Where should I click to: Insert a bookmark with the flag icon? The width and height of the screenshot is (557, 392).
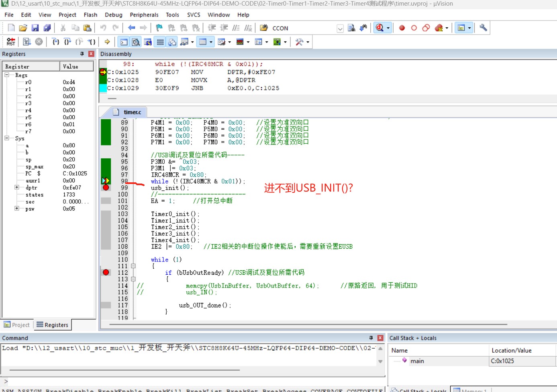[x=159, y=28]
